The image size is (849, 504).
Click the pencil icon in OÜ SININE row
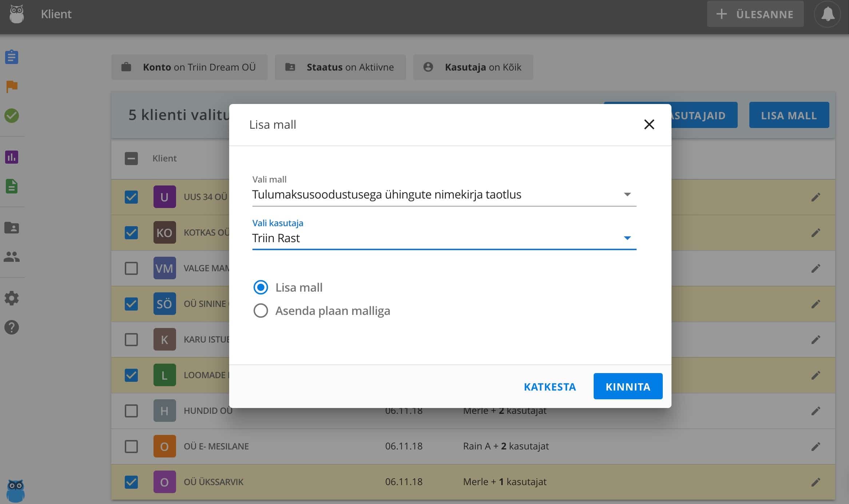click(x=816, y=304)
